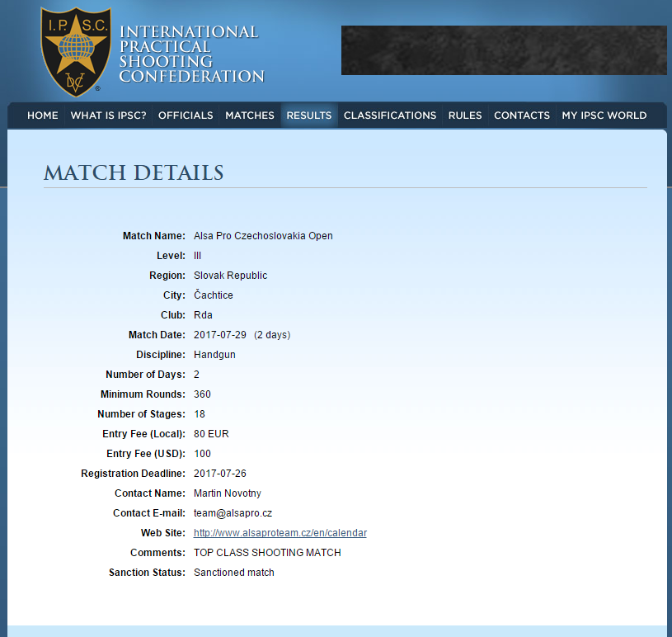The image size is (672, 637).
Task: Open CLASSIFICATIONS in the navigation bar
Action: [390, 116]
